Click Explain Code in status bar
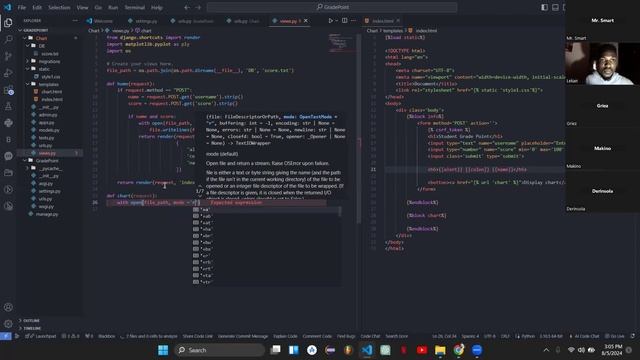The width and height of the screenshot is (640, 360). 285,336
